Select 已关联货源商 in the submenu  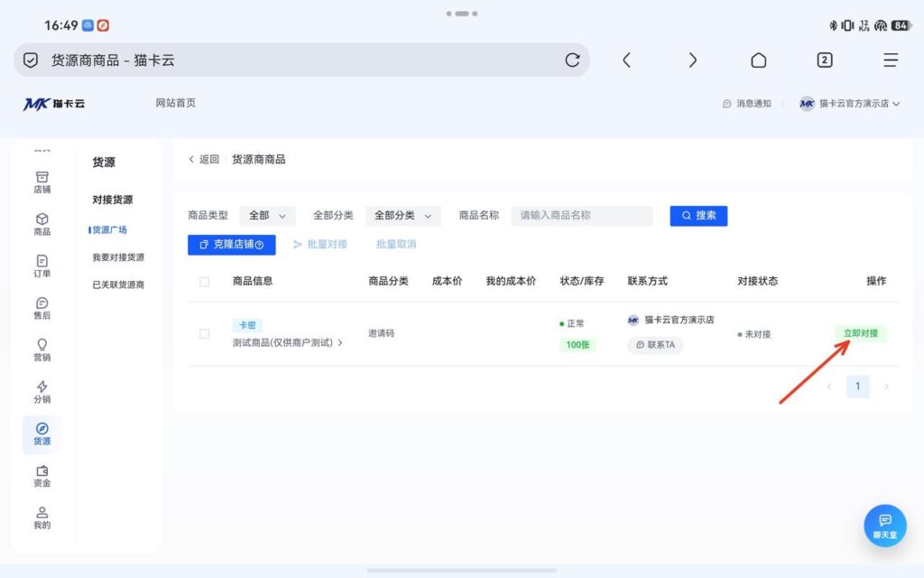point(118,284)
